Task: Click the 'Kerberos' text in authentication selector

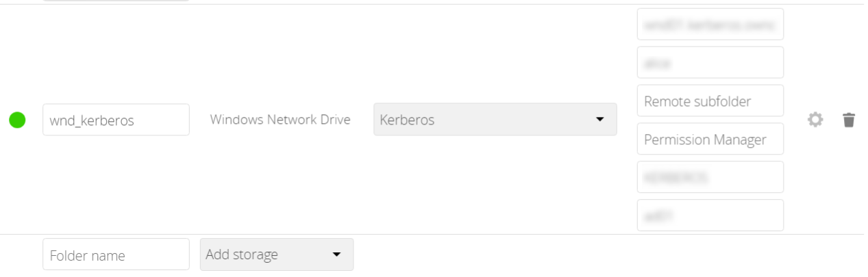Action: [407, 120]
